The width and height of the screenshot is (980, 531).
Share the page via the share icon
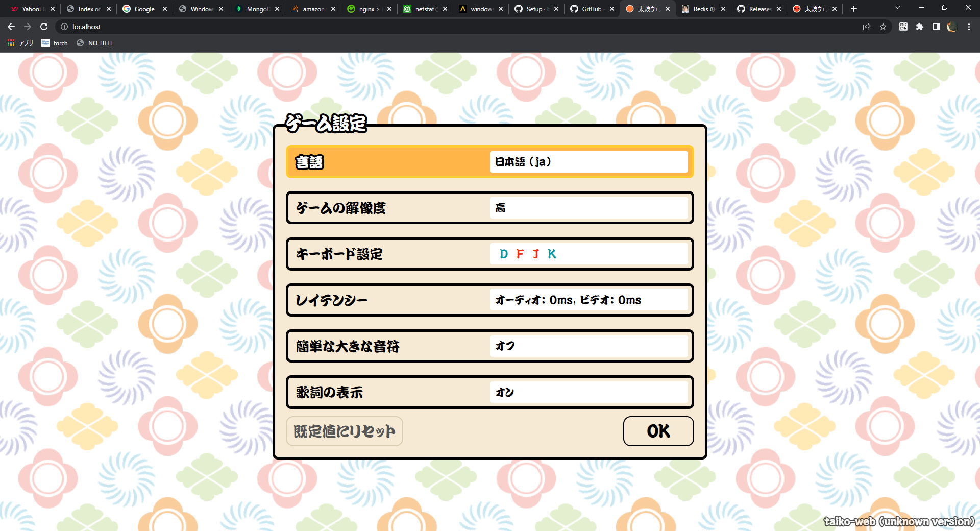[x=866, y=27]
